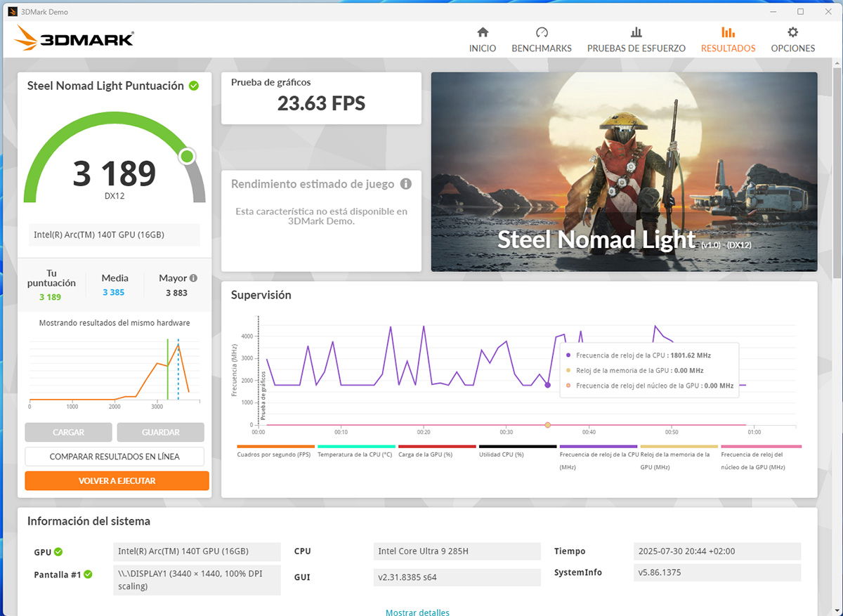Click info icon next to Mayor
The image size is (843, 616).
tap(193, 278)
